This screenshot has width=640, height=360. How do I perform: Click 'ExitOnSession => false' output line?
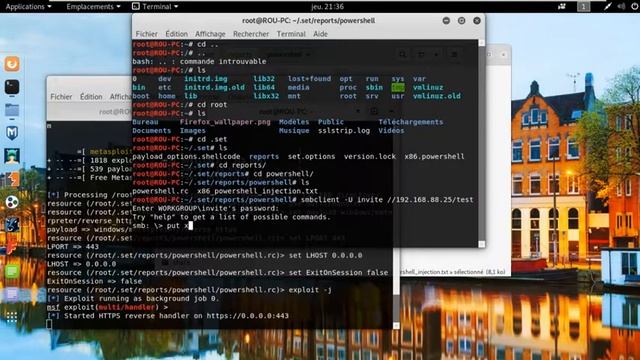tap(94, 281)
